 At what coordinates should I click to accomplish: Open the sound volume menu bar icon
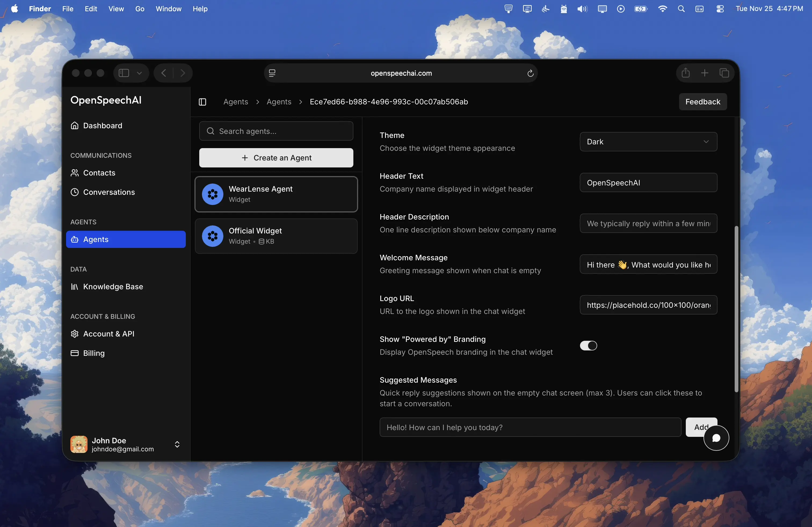582,9
